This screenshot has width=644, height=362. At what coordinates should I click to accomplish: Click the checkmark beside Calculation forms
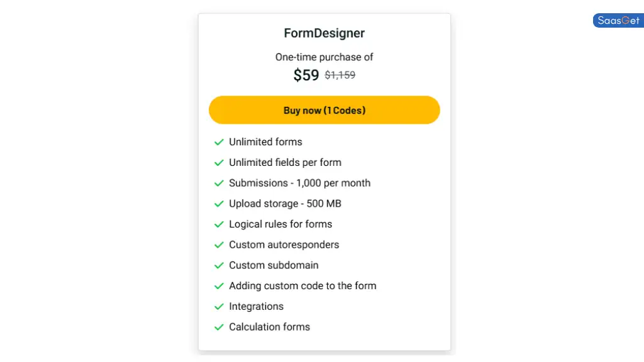(219, 327)
